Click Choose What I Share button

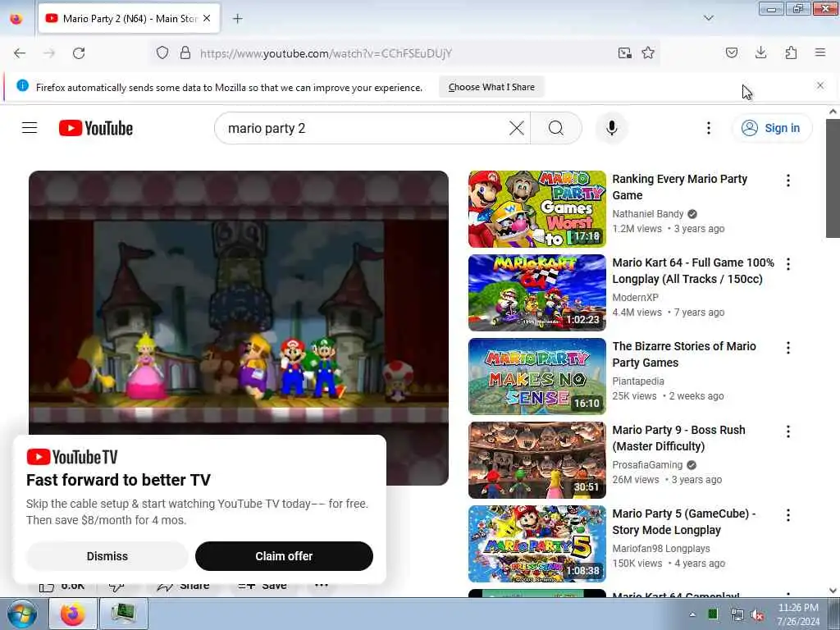tap(491, 87)
